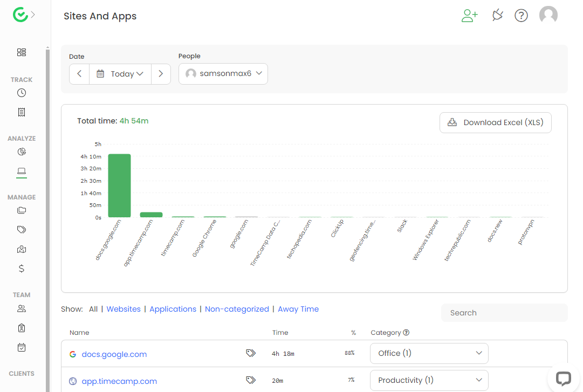
Task: Click the Search input field
Action: tap(504, 313)
